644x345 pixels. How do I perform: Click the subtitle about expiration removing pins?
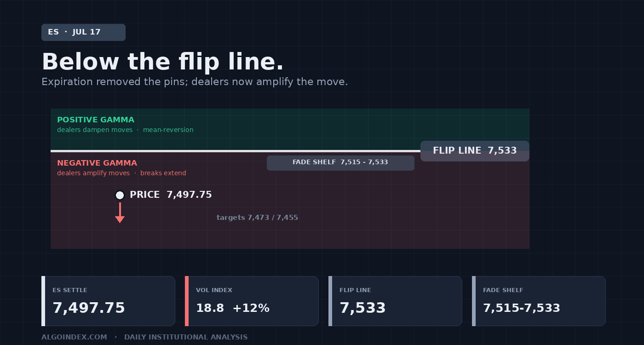(x=195, y=82)
